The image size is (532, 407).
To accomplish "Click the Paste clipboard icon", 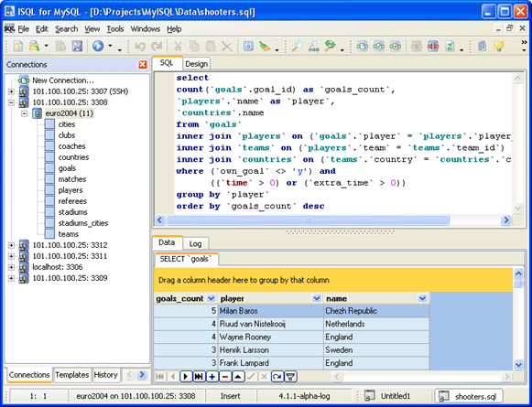I will pos(211,46).
